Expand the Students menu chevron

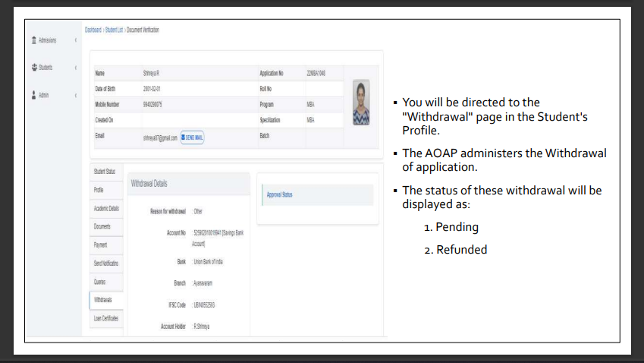(76, 68)
